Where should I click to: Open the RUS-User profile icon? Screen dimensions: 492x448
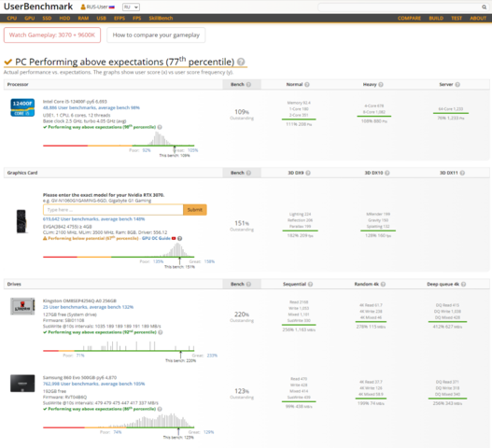[x=83, y=7]
